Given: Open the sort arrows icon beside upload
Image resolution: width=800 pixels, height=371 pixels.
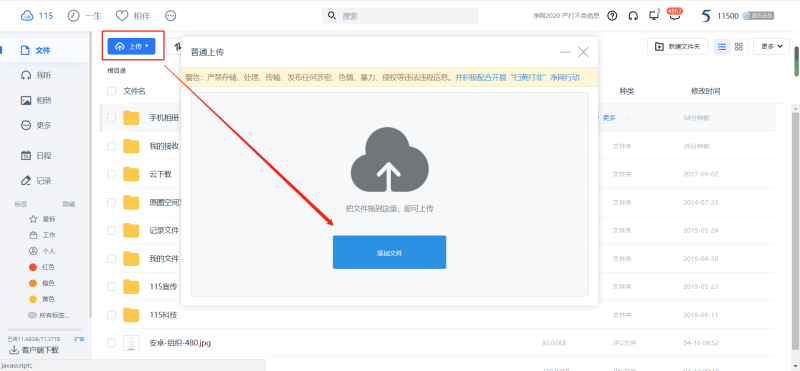Looking at the screenshot, I should [177, 46].
